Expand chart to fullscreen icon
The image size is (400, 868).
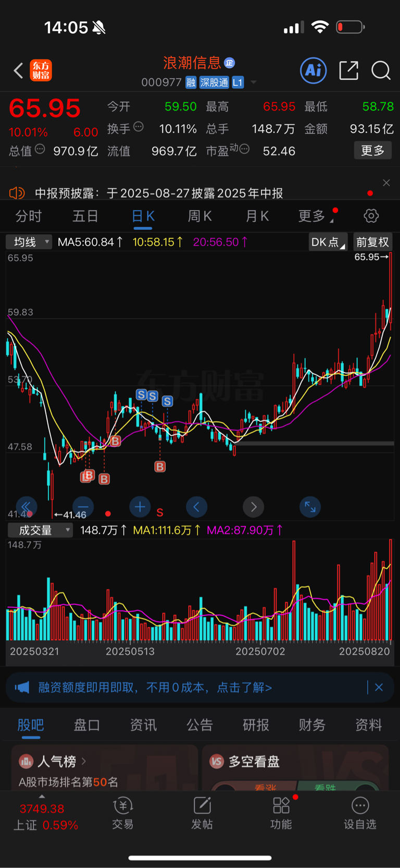(x=310, y=507)
